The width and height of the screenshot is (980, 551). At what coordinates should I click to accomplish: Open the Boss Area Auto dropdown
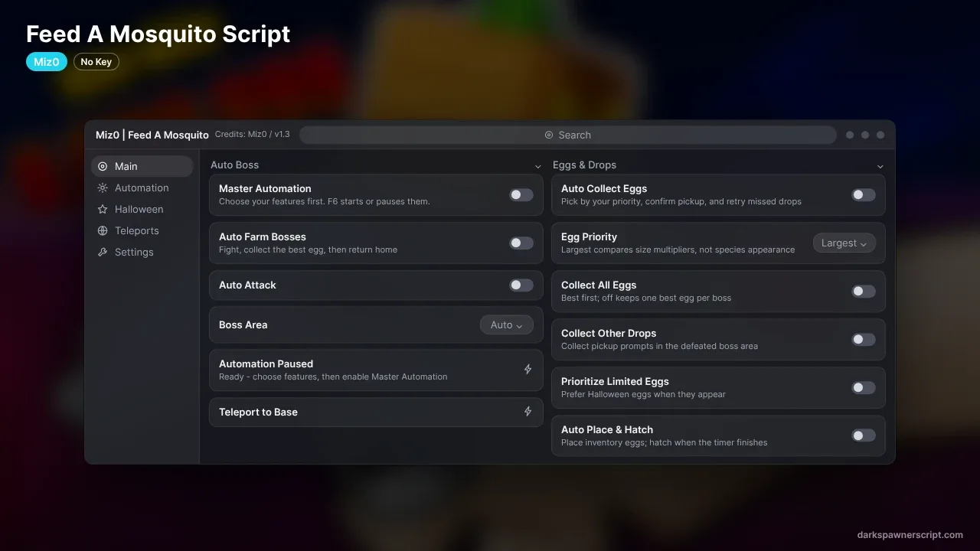[x=506, y=325]
